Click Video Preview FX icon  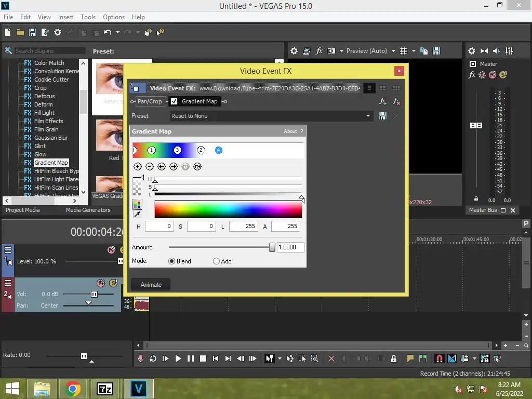(x=319, y=51)
